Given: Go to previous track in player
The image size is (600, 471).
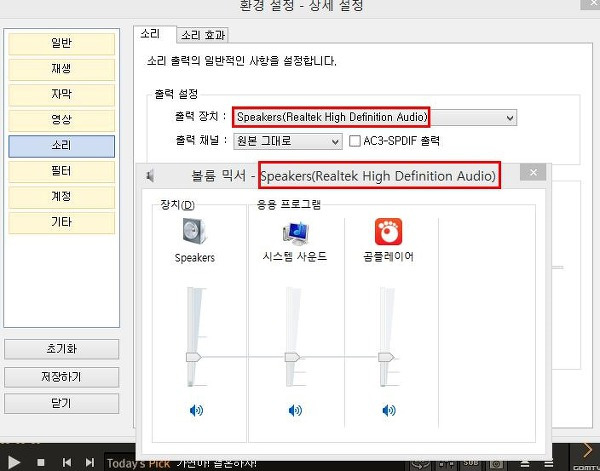Looking at the screenshot, I should click(x=67, y=463).
